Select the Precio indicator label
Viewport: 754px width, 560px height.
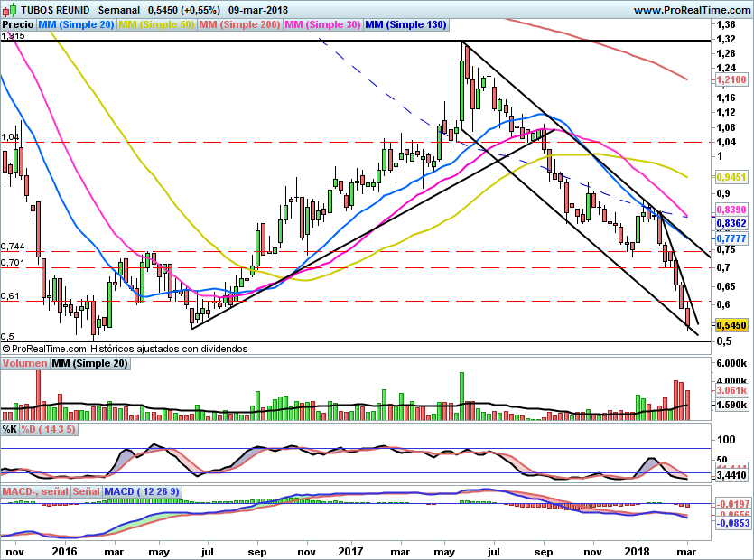pos(18,25)
